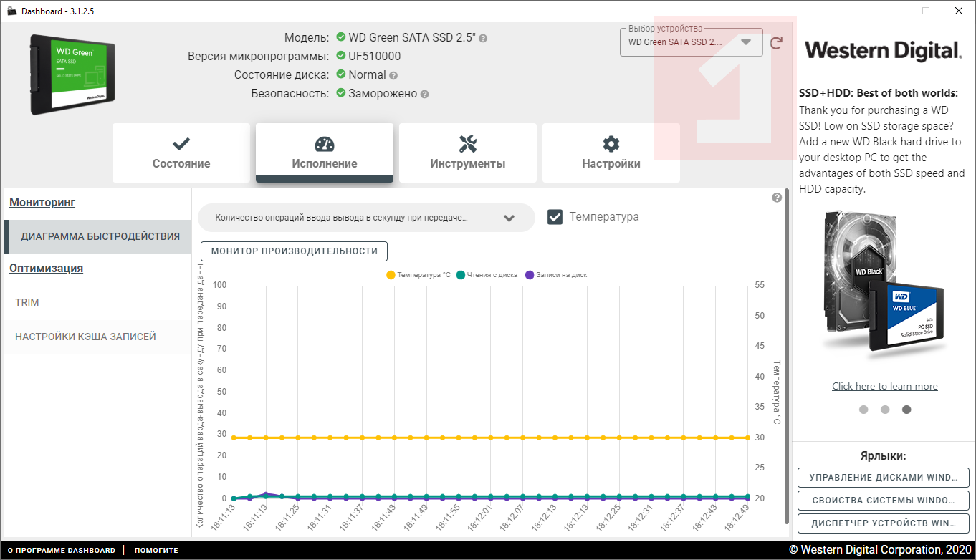This screenshot has width=976, height=560.
Task: Open the chart metric dropdown
Action: (366, 218)
